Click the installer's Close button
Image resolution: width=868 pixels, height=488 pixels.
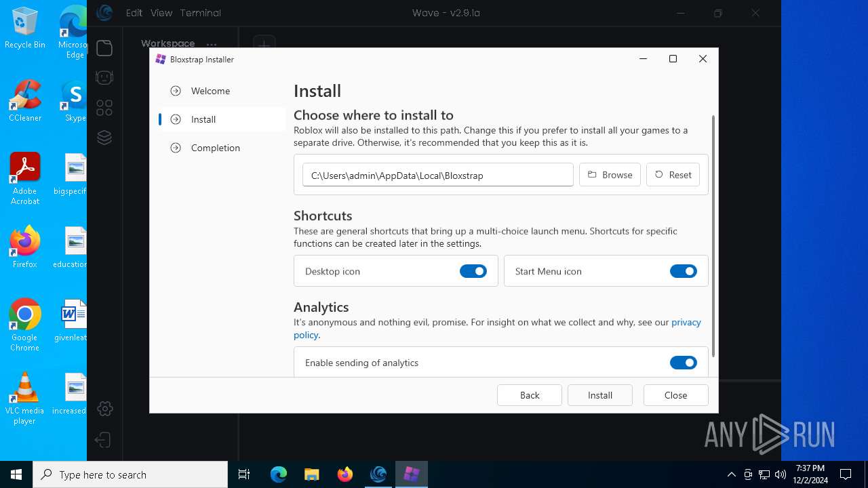click(676, 395)
